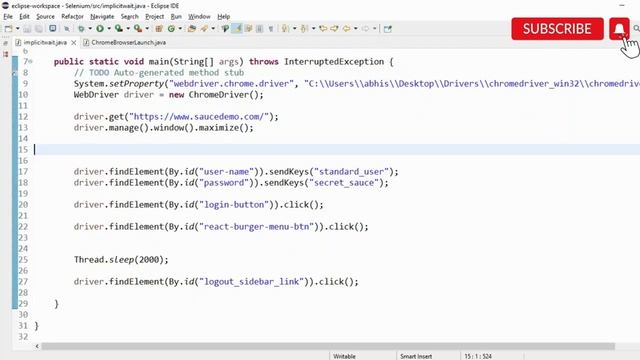
Task: Open the Navigate menu
Action: point(102,16)
